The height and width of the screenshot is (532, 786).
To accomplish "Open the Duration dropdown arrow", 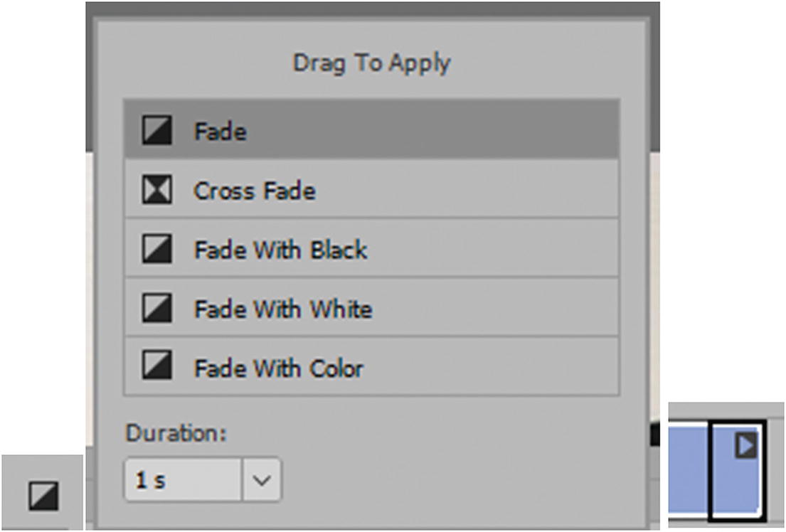I will tap(262, 480).
